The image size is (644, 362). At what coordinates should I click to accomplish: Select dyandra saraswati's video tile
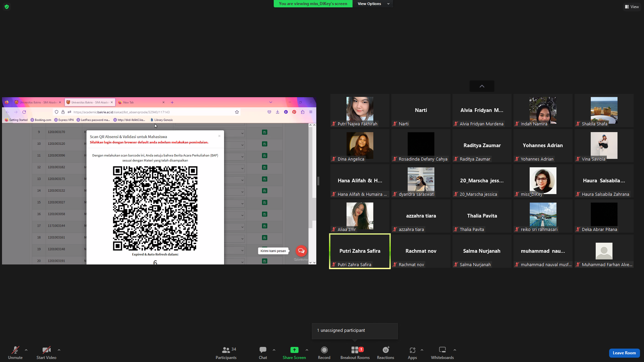421,181
